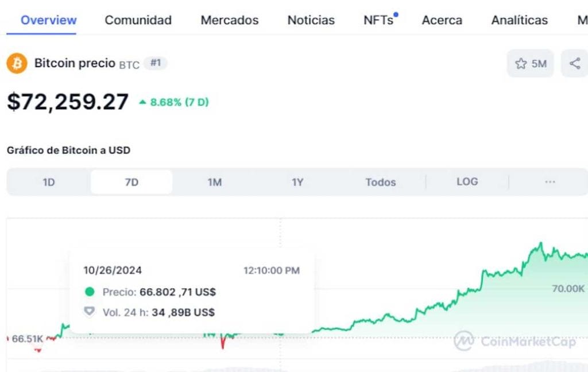Switch to the Comunidad tab
Image resolution: width=588 pixels, height=372 pixels.
point(137,20)
